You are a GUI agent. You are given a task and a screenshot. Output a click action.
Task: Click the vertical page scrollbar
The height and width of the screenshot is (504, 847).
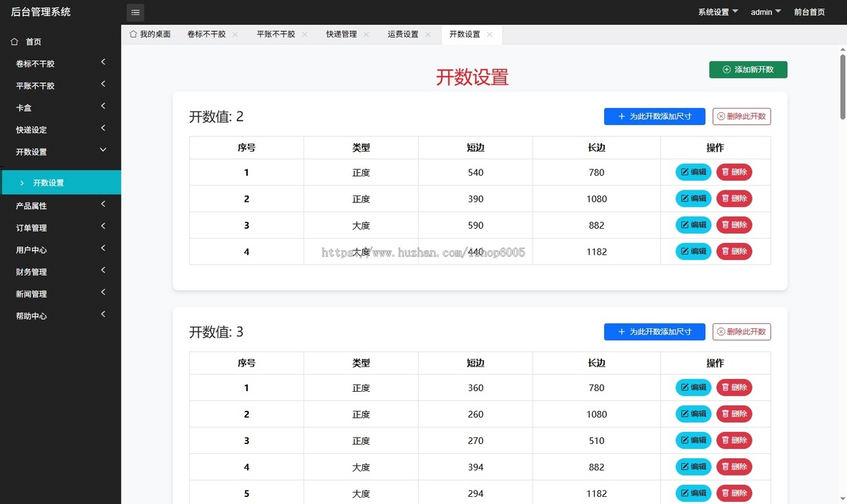pyautogui.click(x=842, y=86)
